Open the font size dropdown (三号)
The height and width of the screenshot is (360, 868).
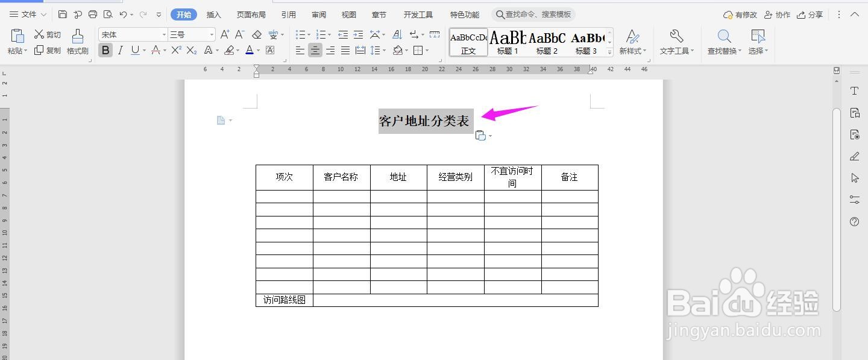point(212,35)
